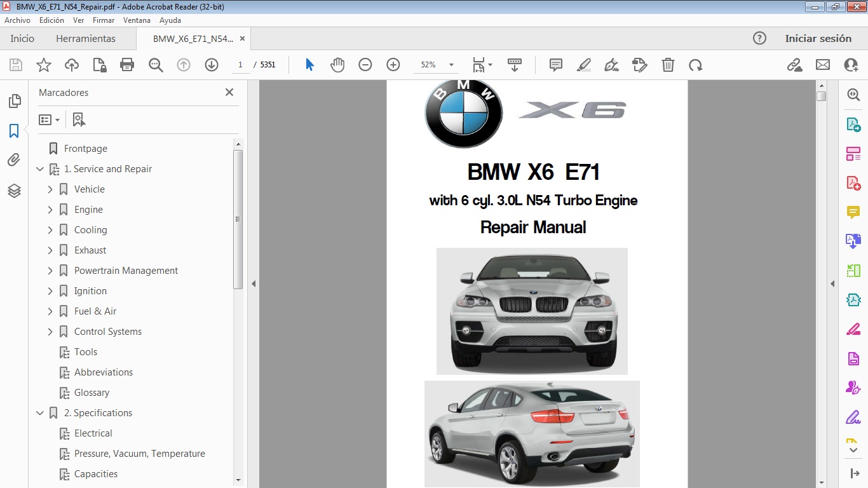
Task: Go to the previous page arrow
Action: tap(184, 65)
